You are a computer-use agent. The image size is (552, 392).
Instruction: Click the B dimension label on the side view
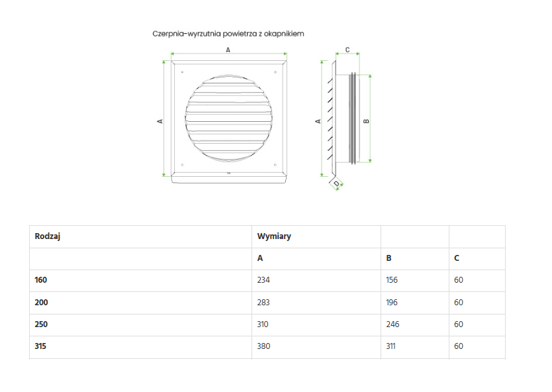pos(366,121)
